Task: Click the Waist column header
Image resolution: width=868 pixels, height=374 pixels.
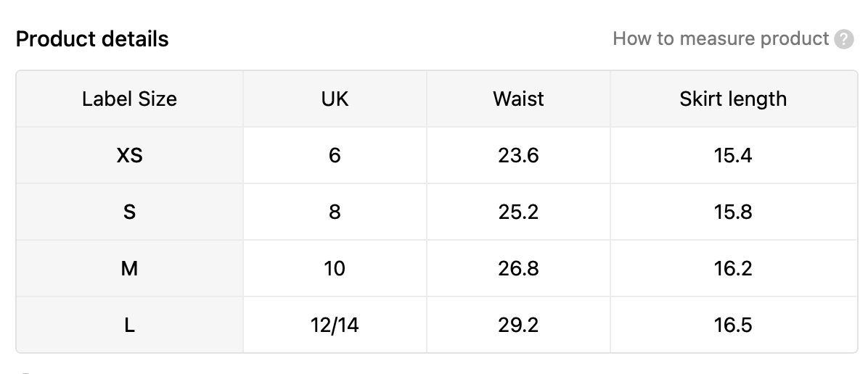Action: 518,99
